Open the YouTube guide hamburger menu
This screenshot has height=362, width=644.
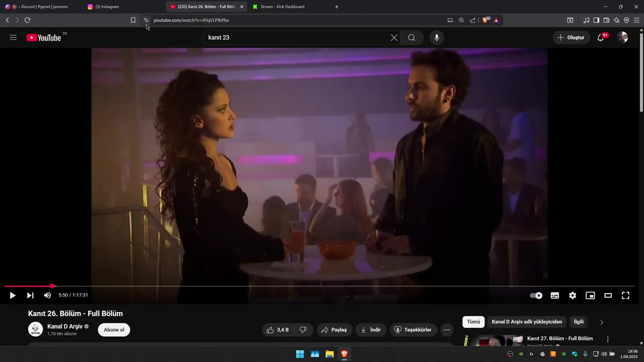pyautogui.click(x=13, y=38)
